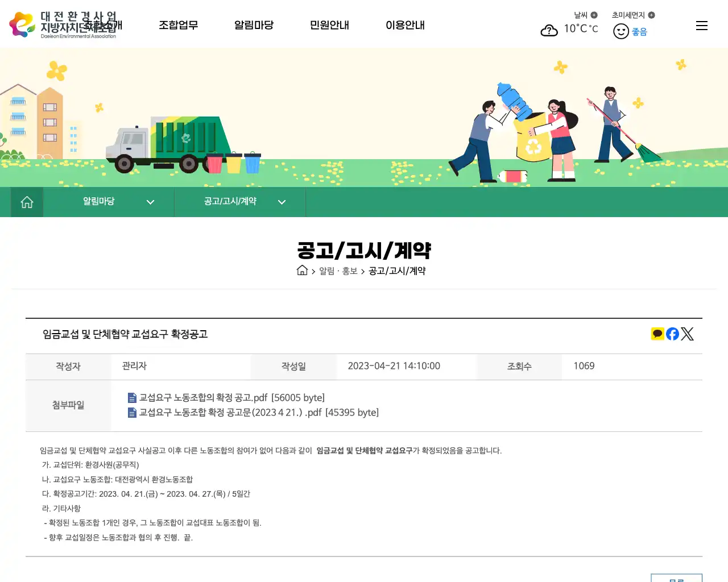
Task: Share the post via KakaoTalk
Action: (657, 334)
